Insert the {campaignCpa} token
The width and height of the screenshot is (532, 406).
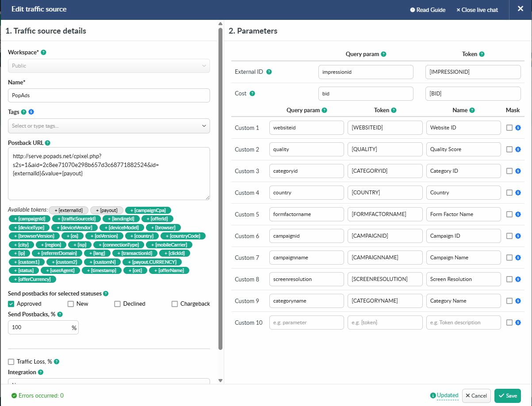148,210
